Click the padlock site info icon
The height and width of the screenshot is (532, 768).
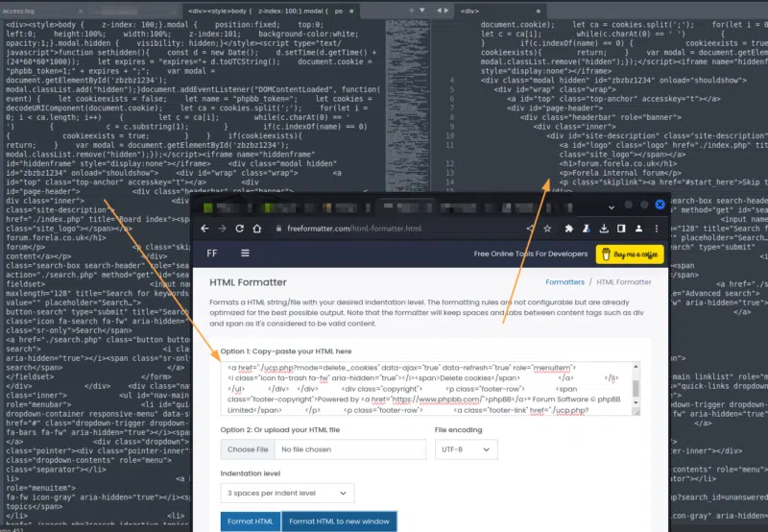(278, 229)
